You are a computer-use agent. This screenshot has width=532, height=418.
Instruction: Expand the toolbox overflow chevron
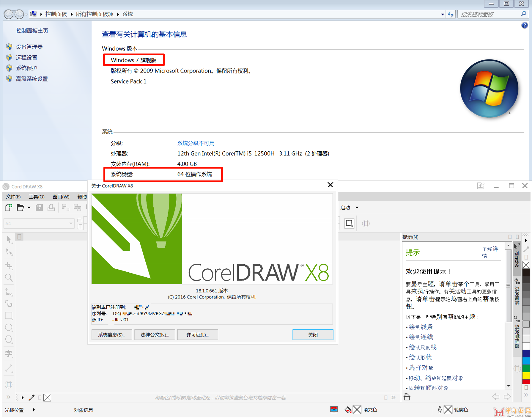pos(8,397)
